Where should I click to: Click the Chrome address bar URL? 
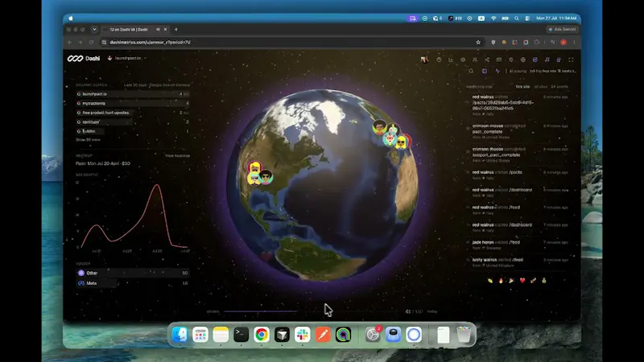tap(150, 43)
